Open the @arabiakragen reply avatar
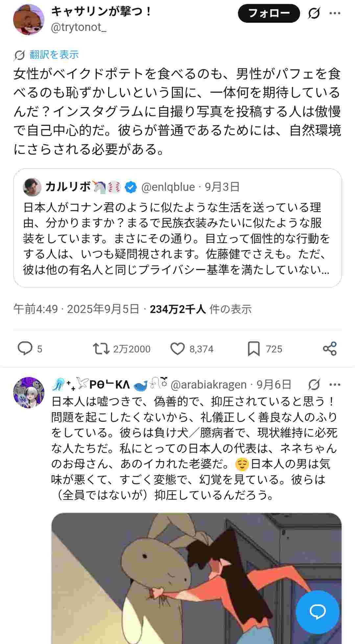The width and height of the screenshot is (355, 644). tap(29, 392)
